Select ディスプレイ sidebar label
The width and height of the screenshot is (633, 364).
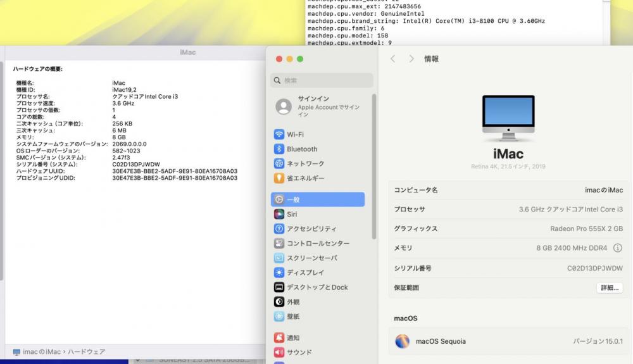[x=306, y=272]
